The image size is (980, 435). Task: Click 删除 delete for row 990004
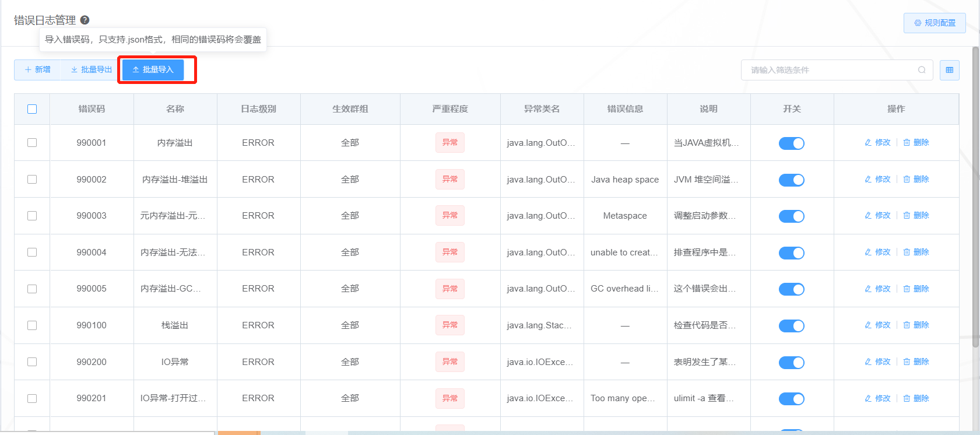pyautogui.click(x=916, y=252)
